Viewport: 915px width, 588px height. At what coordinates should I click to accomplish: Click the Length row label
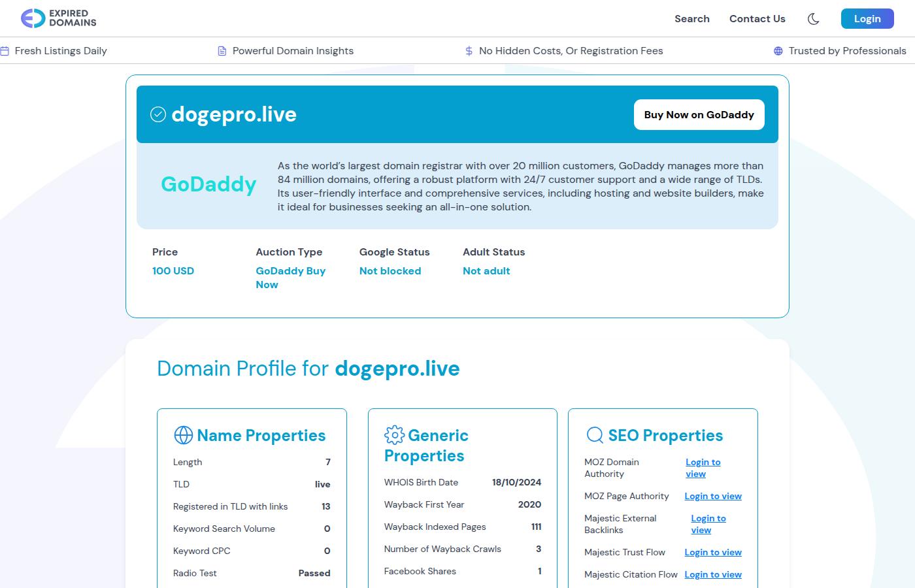[188, 463]
